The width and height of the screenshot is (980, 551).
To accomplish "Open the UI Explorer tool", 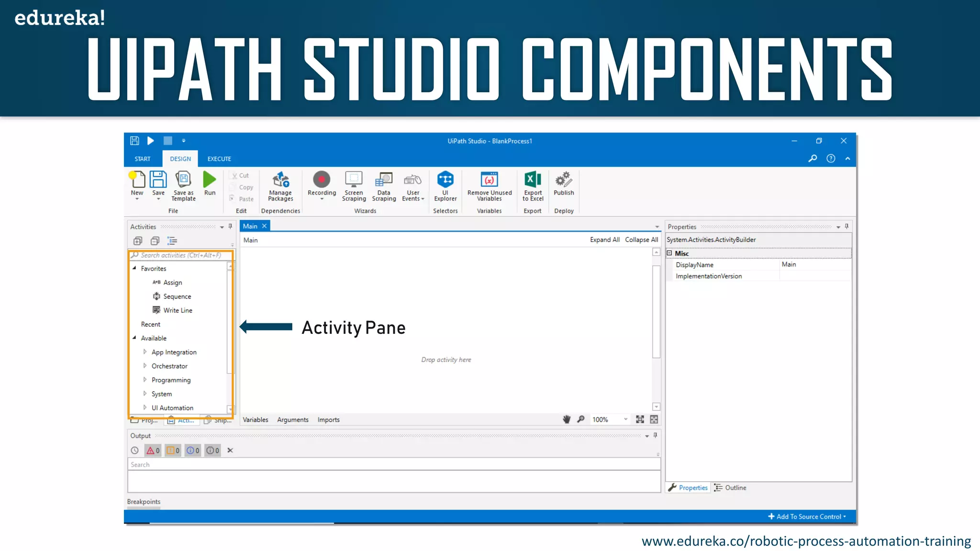I will 445,180.
